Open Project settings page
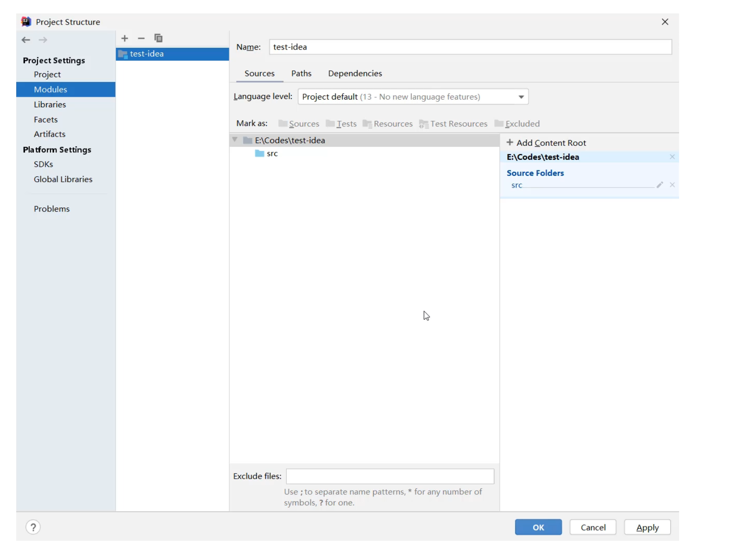Viewport: 756px width, 550px height. click(47, 75)
